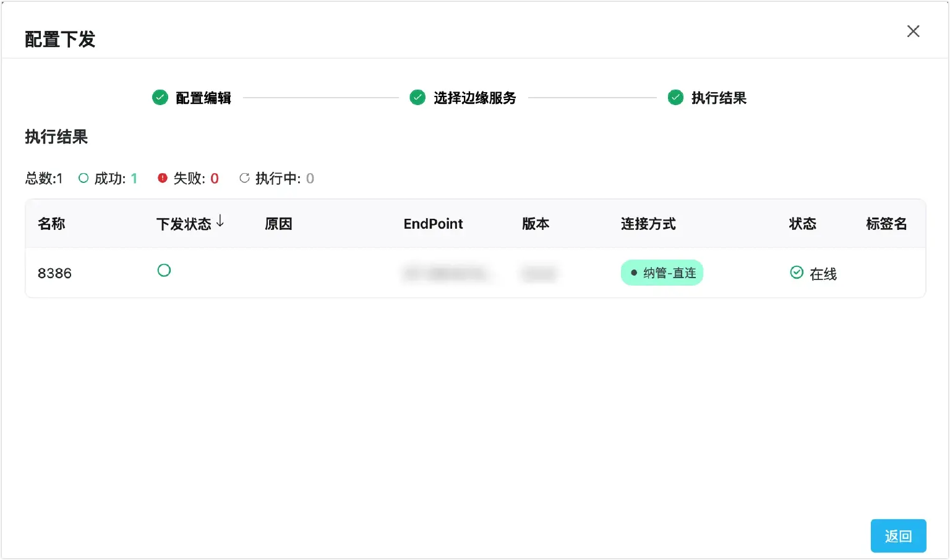Click the status circle icon in row 8386
Screen dimensions: 950x560
pyautogui.click(x=164, y=270)
